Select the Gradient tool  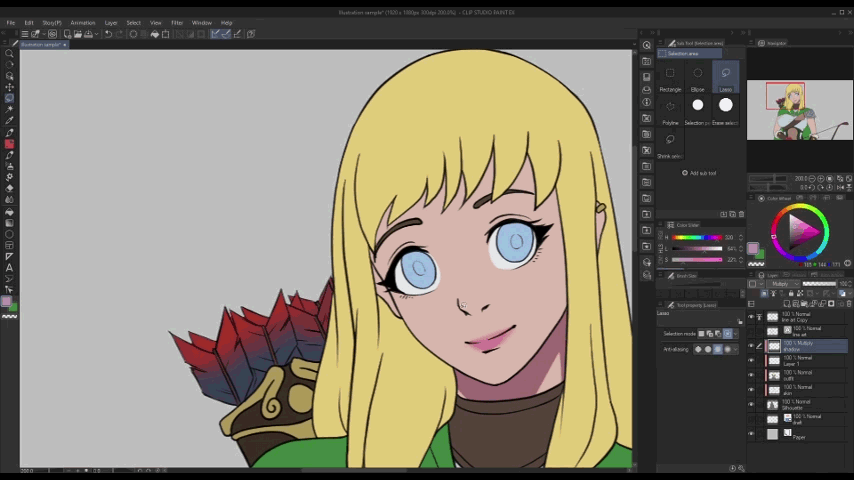(x=9, y=223)
